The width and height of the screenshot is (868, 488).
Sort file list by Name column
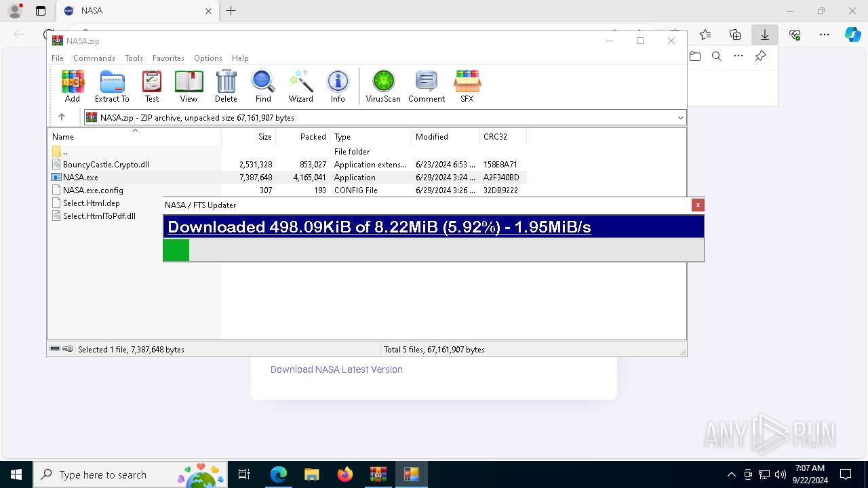pos(134,136)
